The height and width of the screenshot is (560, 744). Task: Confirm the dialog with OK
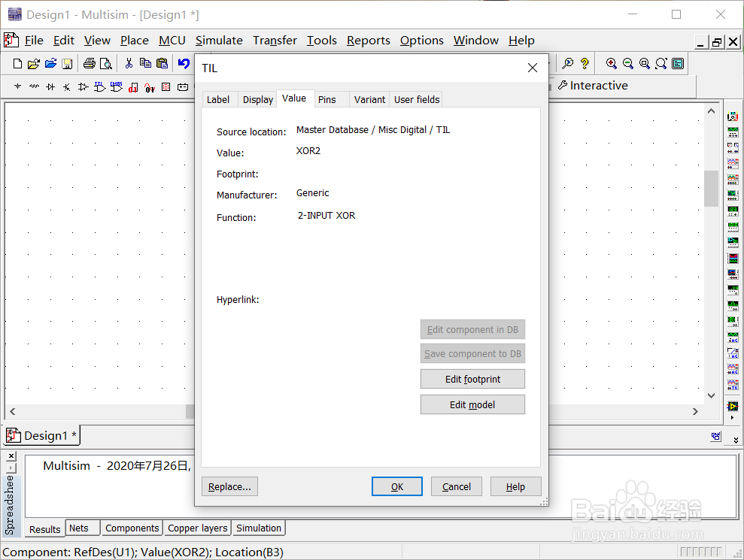[x=397, y=487]
